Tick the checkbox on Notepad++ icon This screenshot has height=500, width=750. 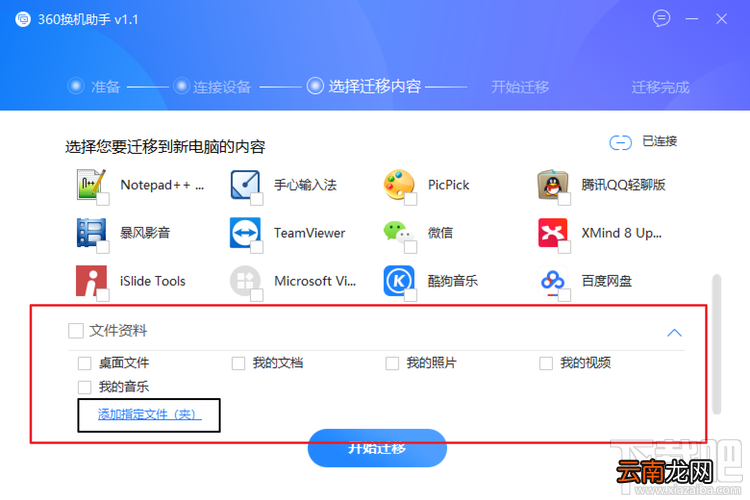(x=103, y=199)
